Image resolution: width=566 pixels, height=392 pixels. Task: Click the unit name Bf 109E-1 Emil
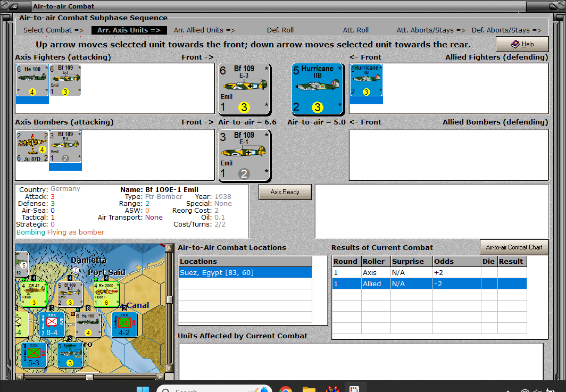point(172,189)
